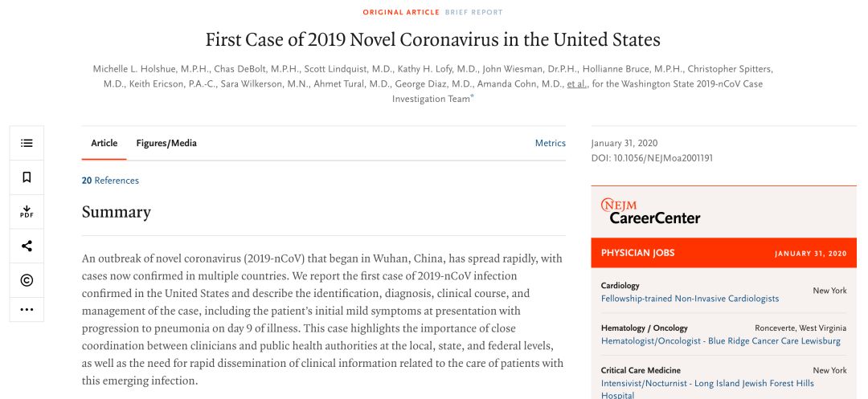Click the Original Article category label

coord(401,12)
